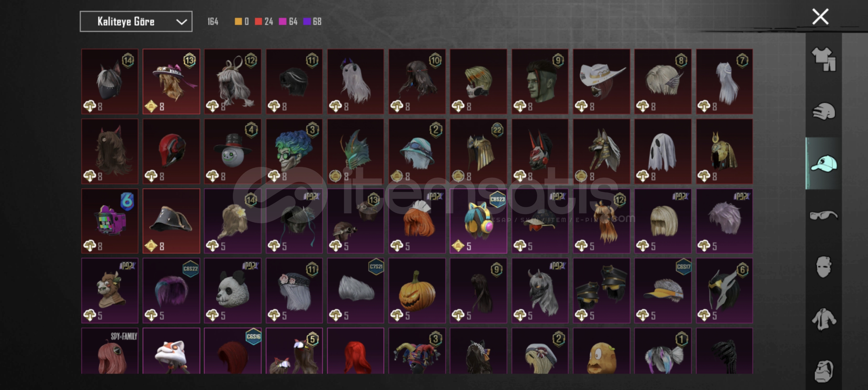Expand the Kaliteye Göre sort dropdown

point(136,22)
